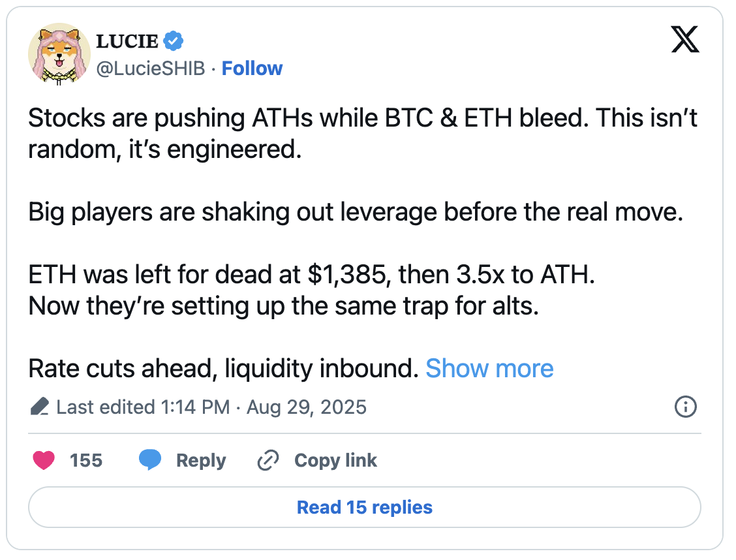736x560 pixels.
Task: Click the LUCIE display name
Action: pos(127,42)
